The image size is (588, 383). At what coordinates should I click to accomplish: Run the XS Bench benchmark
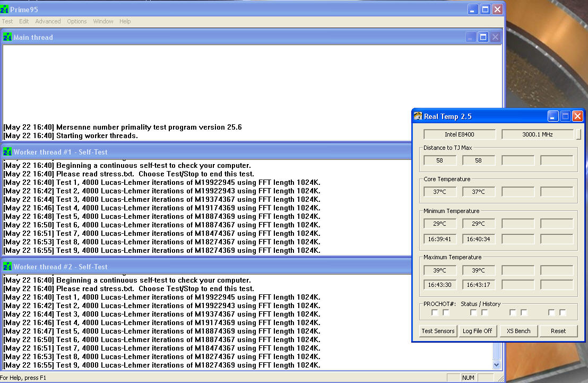[518, 331]
